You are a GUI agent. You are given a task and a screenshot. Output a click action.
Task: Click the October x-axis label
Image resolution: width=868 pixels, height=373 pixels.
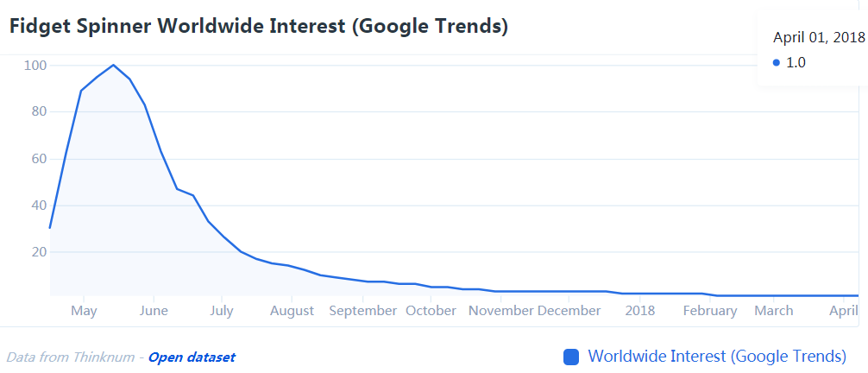point(431,310)
